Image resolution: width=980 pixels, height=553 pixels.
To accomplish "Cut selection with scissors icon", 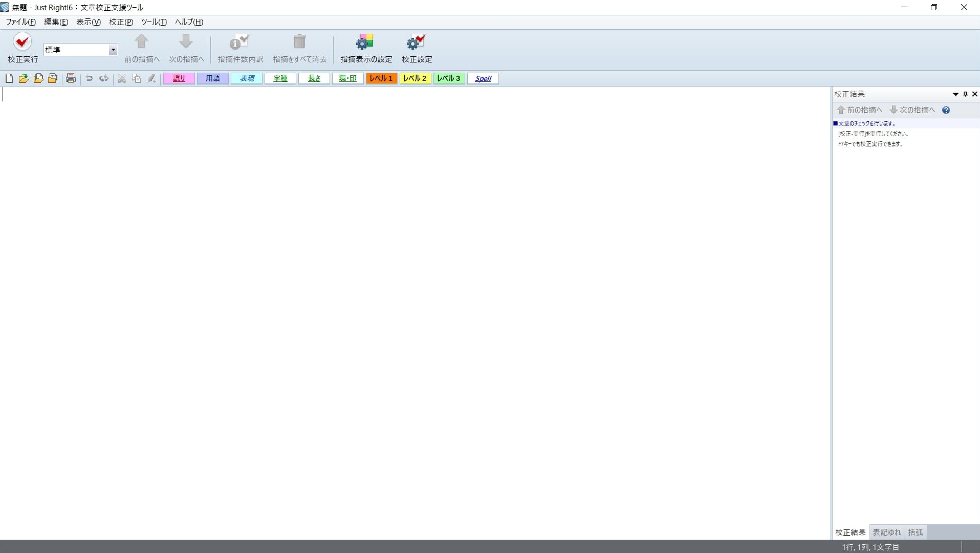I will (x=122, y=78).
